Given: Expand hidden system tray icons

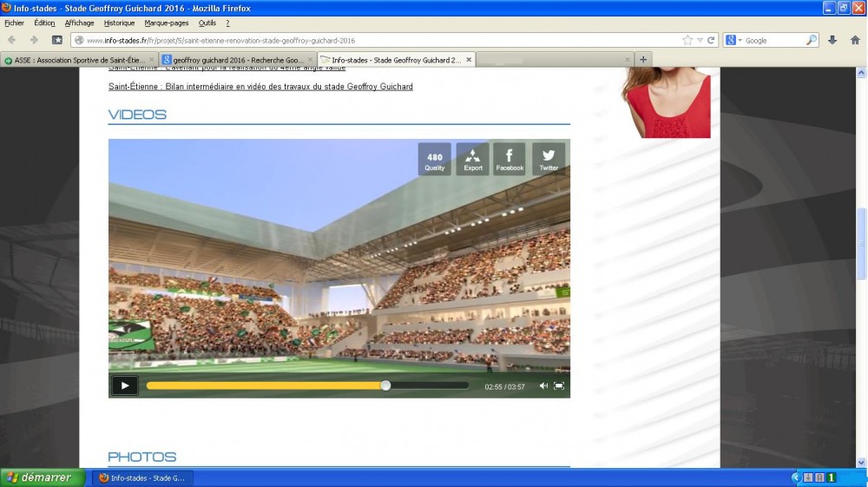Looking at the screenshot, I should (795, 477).
